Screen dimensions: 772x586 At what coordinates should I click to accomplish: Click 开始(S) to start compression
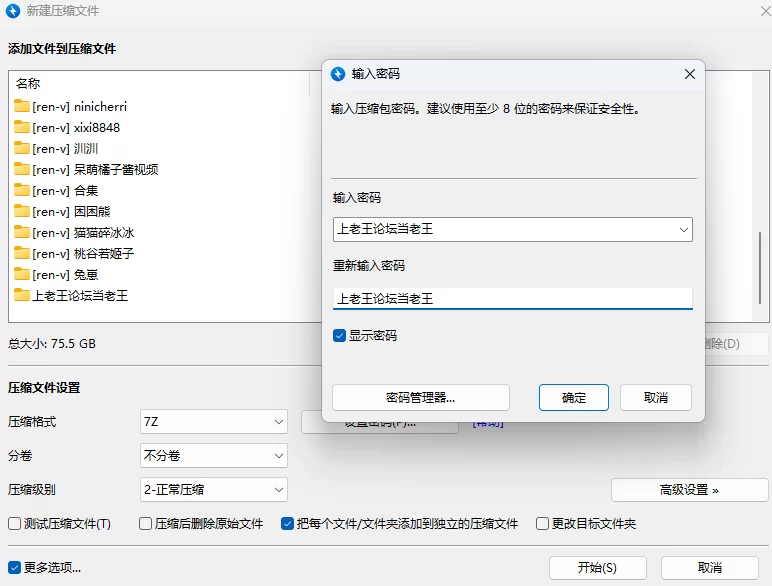(x=597, y=568)
